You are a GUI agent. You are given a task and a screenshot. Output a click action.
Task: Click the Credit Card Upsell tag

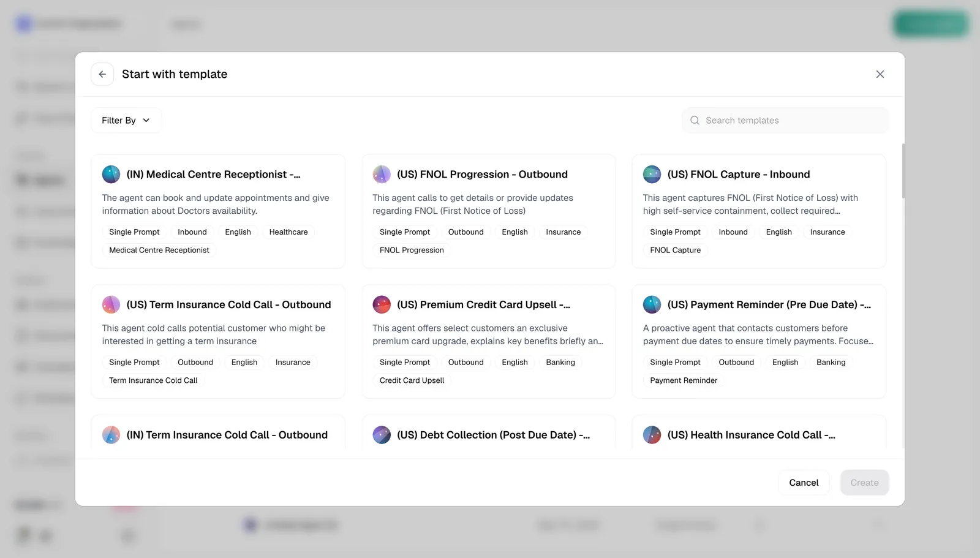412,380
